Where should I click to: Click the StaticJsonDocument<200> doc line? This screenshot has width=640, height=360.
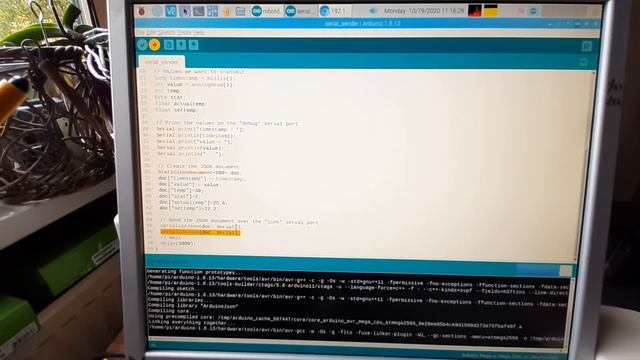click(200, 172)
